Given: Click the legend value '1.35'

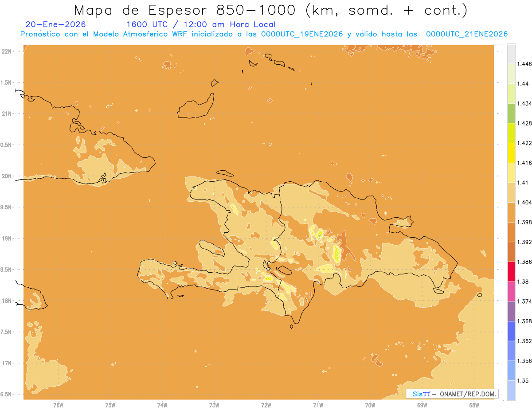Looking at the screenshot, I should [523, 381].
